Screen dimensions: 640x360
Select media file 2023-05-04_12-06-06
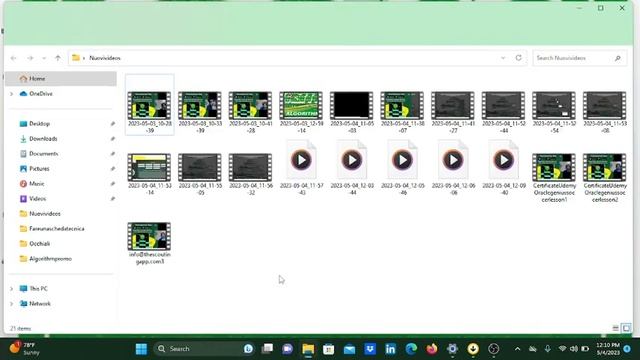[453, 168]
